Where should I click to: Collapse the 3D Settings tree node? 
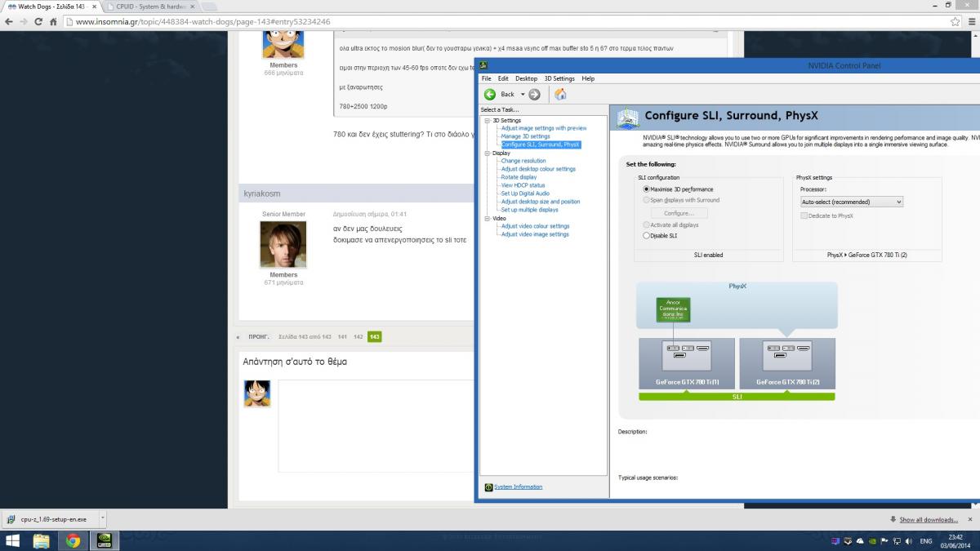tap(487, 121)
